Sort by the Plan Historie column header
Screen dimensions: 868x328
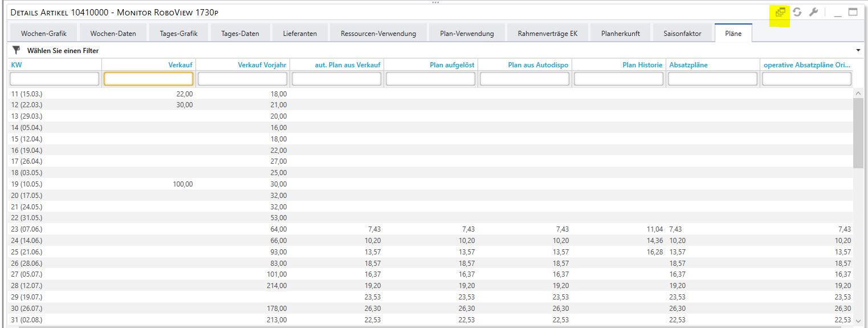click(642, 65)
